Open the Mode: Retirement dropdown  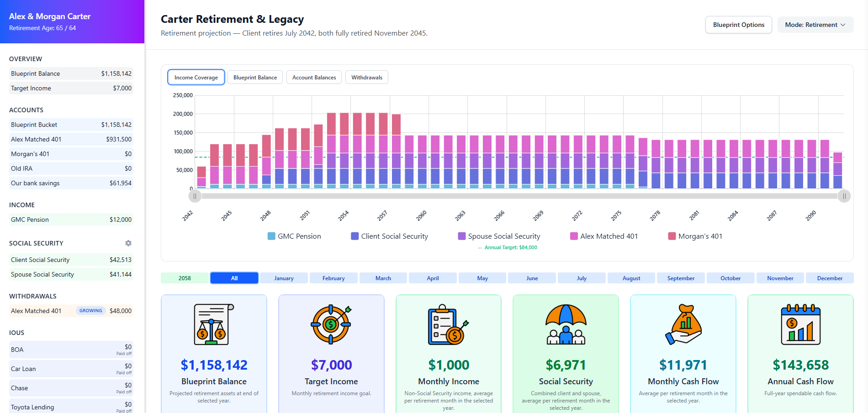815,25
